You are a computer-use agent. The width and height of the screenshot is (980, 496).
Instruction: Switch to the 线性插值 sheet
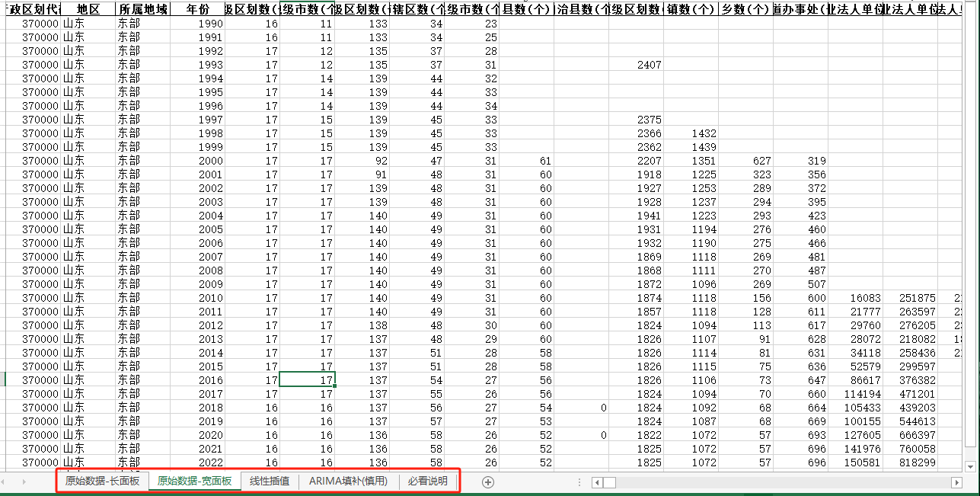point(270,482)
